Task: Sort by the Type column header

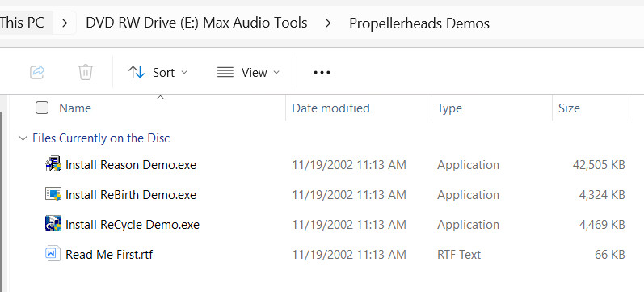Action: click(x=449, y=108)
